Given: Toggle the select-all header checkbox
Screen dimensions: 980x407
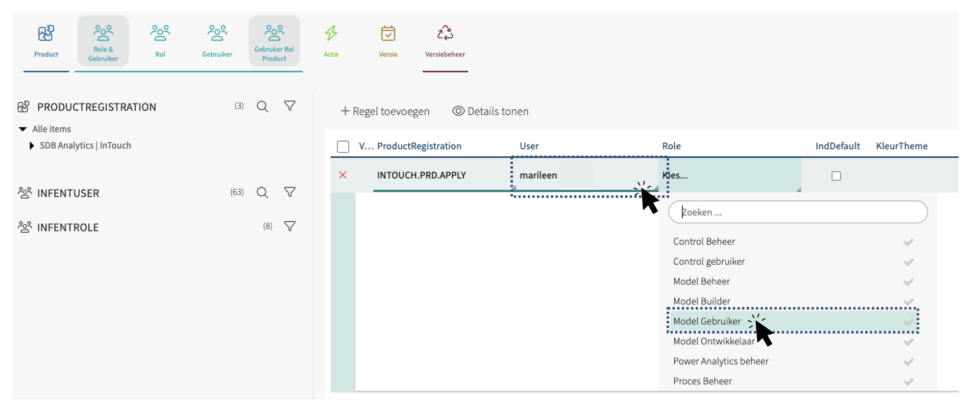Looking at the screenshot, I should click(343, 147).
